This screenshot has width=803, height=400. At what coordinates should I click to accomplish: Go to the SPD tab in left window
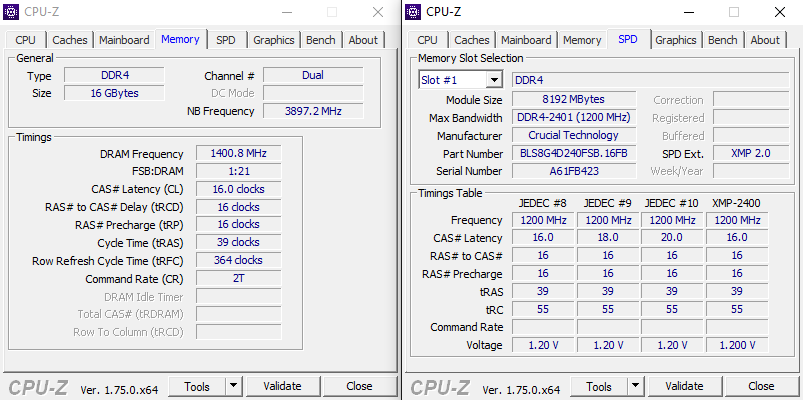tap(226, 40)
